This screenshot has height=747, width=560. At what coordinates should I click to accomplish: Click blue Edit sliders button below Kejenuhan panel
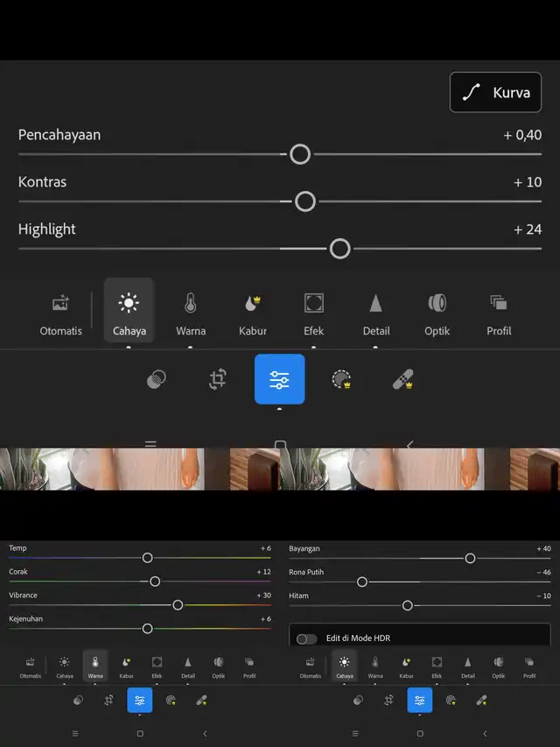point(139,701)
